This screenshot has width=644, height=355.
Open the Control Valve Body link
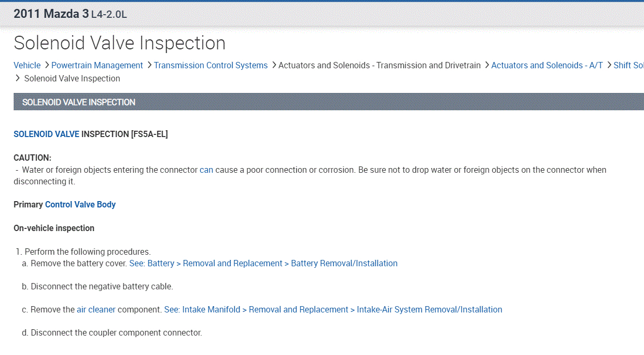pos(80,204)
